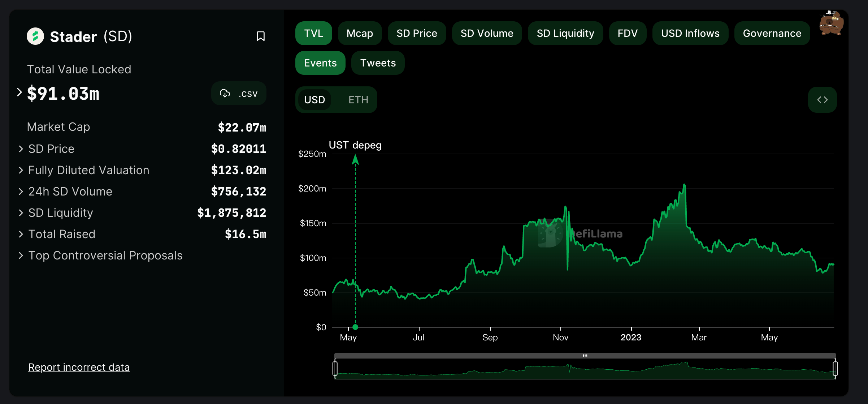Viewport: 868px width, 404px height.
Task: Click the green event dot on the x-axis
Action: [x=355, y=327]
